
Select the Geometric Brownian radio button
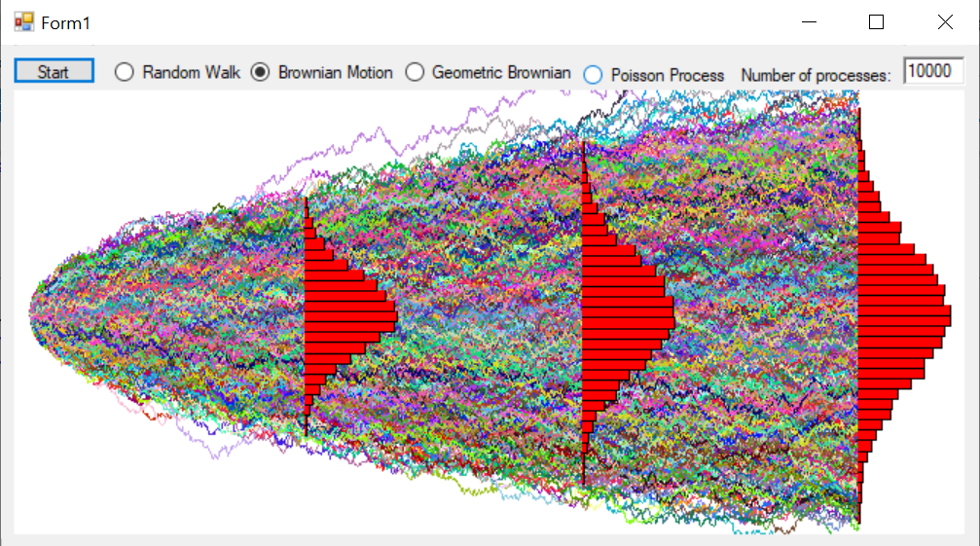tap(416, 73)
